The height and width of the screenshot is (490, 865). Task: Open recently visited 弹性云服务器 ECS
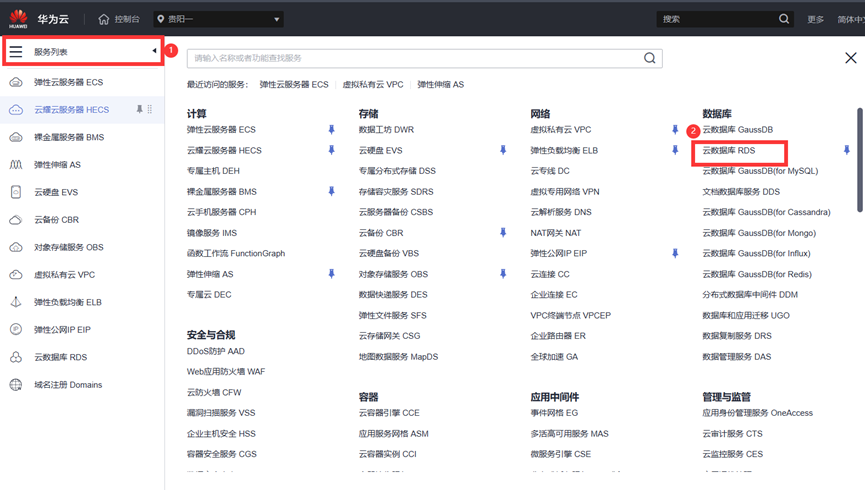pos(294,84)
